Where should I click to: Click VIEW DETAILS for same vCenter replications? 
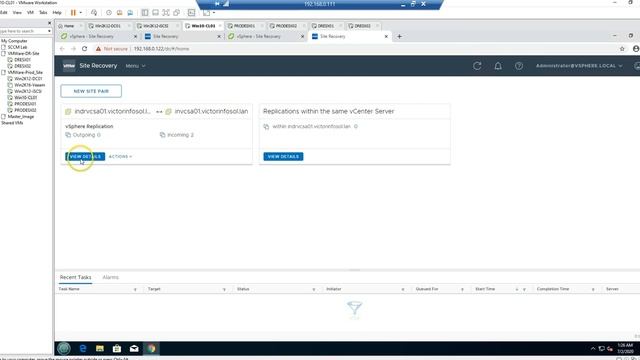click(283, 157)
